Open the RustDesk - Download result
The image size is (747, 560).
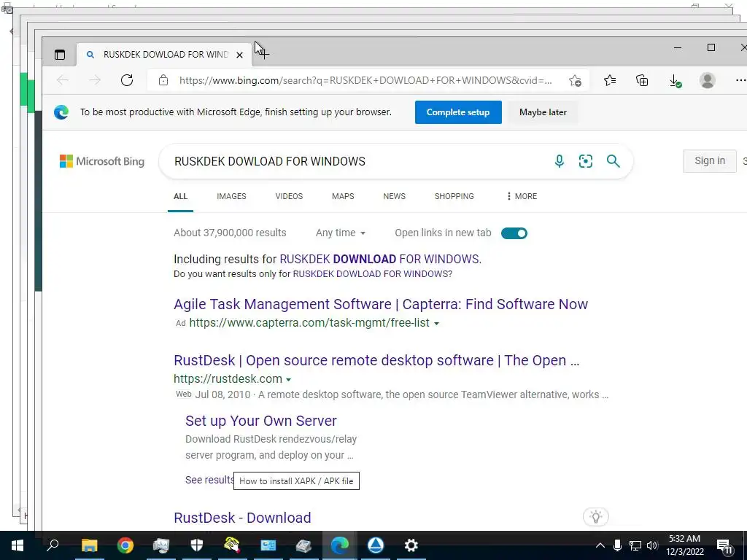[x=242, y=518]
